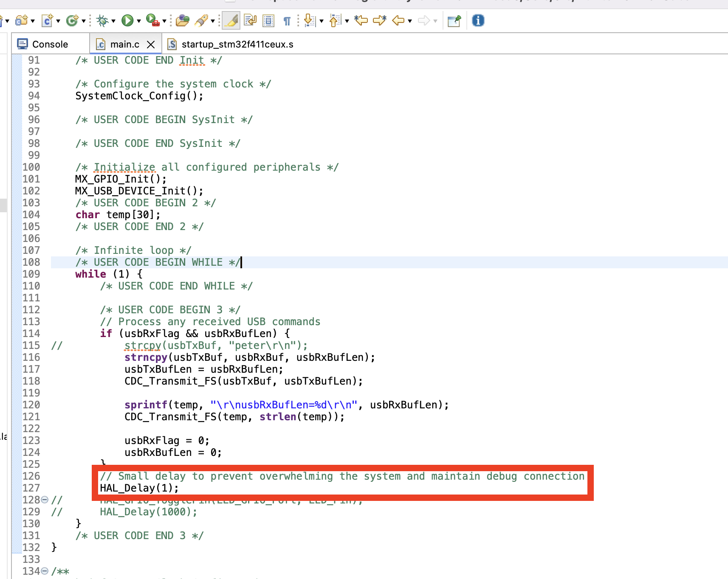The width and height of the screenshot is (728, 579).
Task: Open External Tools dropdown arrow
Action: tap(164, 21)
